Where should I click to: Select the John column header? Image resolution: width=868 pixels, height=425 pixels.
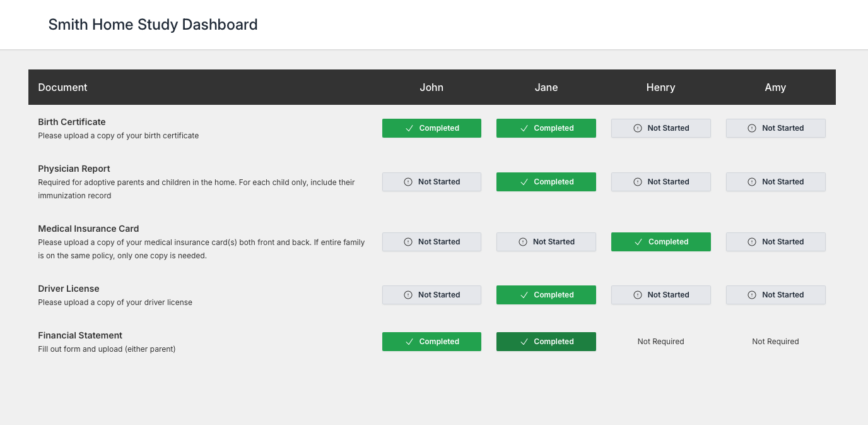pos(431,87)
